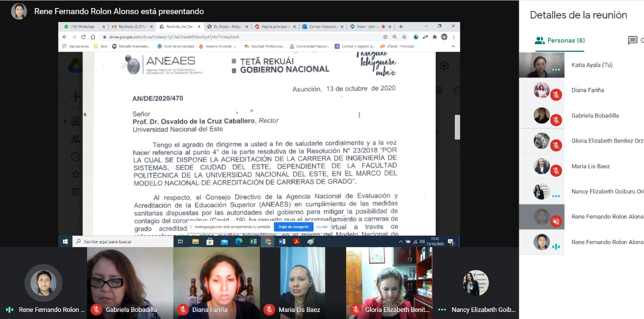Click Gabriela Bobadilla's muted microphone icon in list

[556, 120]
